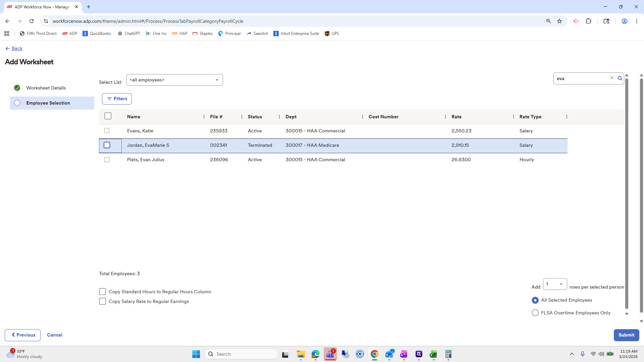Tick the select-all checkbox in header
Image resolution: width=644 pixels, height=362 pixels.
point(108,116)
